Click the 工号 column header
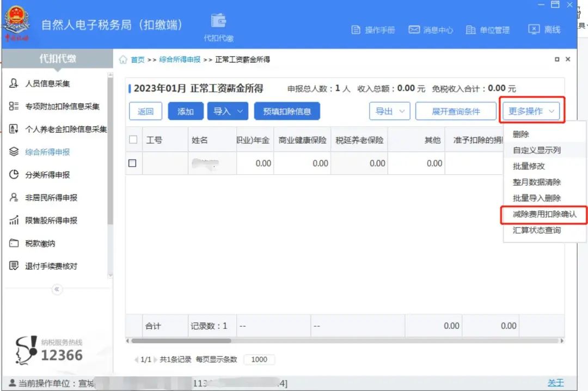This screenshot has height=391, width=588. point(166,139)
